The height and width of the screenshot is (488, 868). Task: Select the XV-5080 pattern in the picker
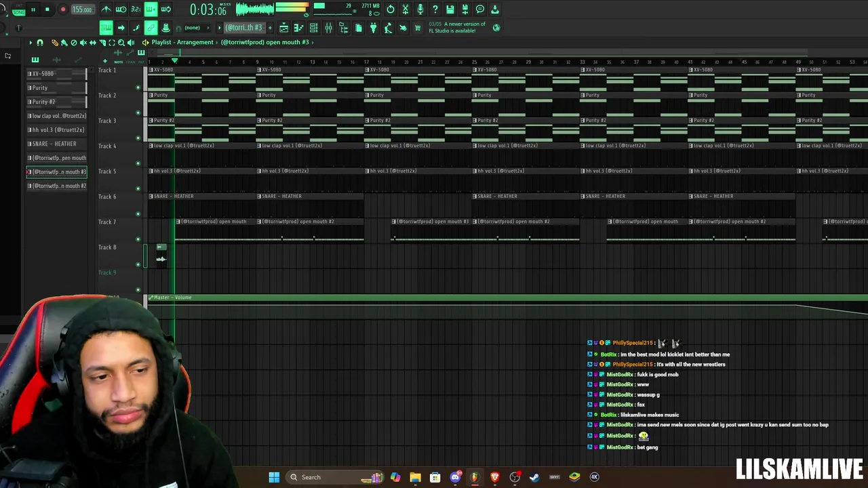pos(56,73)
